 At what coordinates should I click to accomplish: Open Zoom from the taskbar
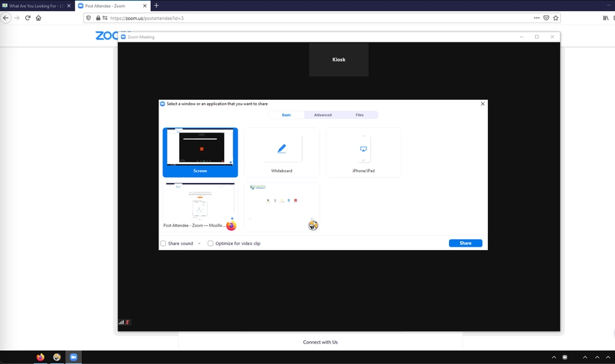pyautogui.click(x=74, y=357)
